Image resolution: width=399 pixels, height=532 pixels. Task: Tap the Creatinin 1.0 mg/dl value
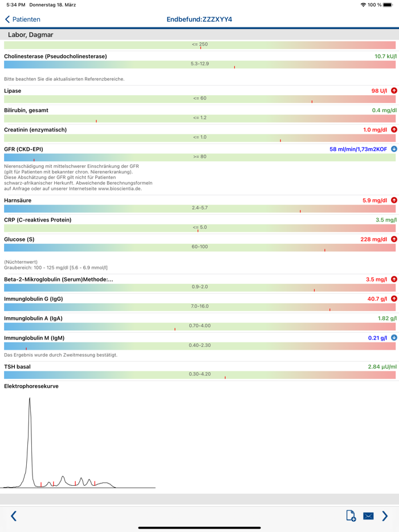click(x=375, y=130)
